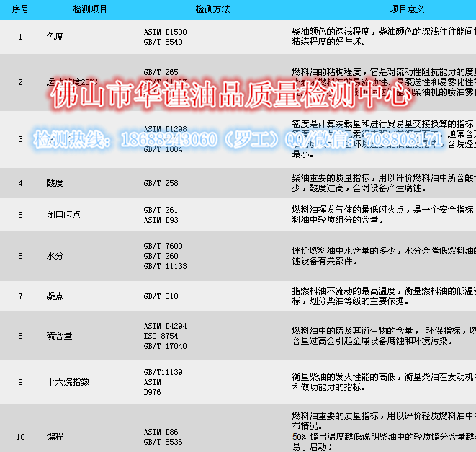Click the 色度 description starting 柴油颜色的深浅程度
Viewport: 476px width, 452px height.
(384, 37)
